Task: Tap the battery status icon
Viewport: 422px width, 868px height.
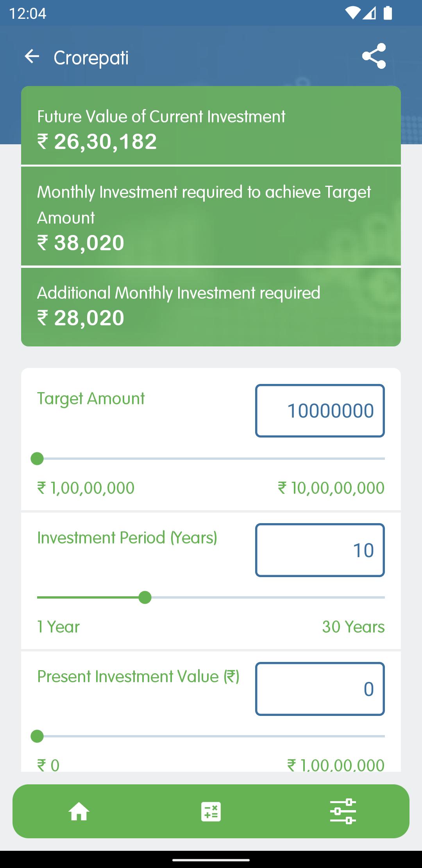Action: (388, 13)
